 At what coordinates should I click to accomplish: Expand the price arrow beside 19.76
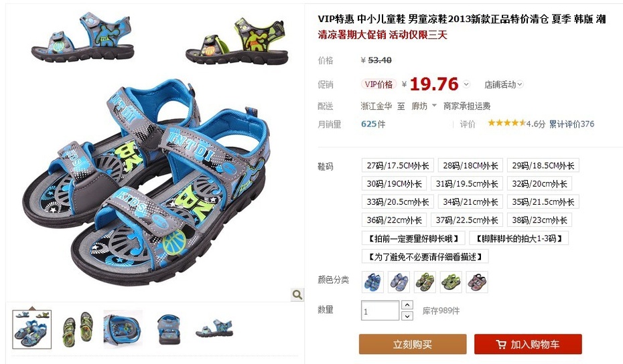click(x=466, y=84)
